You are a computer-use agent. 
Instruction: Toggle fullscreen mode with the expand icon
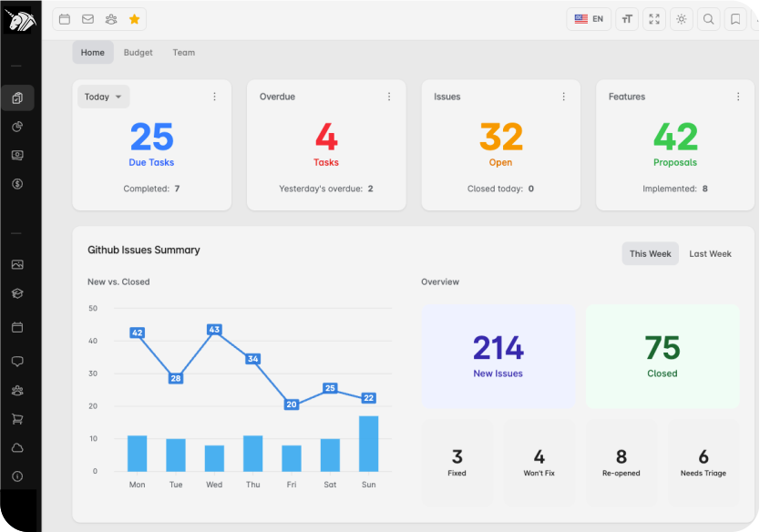tap(653, 19)
